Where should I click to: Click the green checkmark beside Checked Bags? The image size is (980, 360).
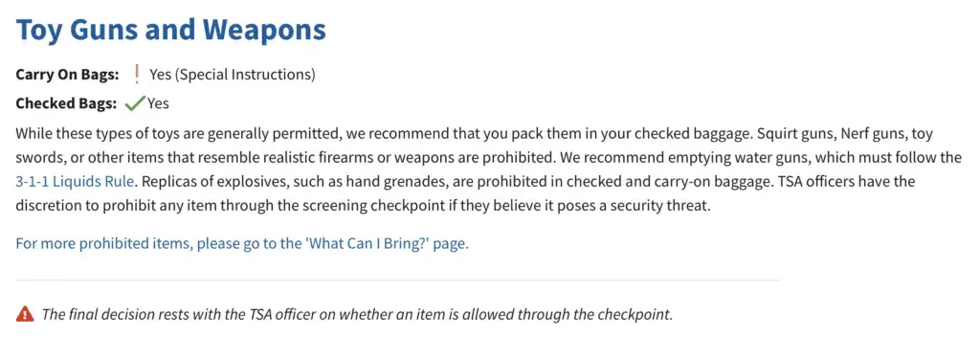(x=134, y=103)
